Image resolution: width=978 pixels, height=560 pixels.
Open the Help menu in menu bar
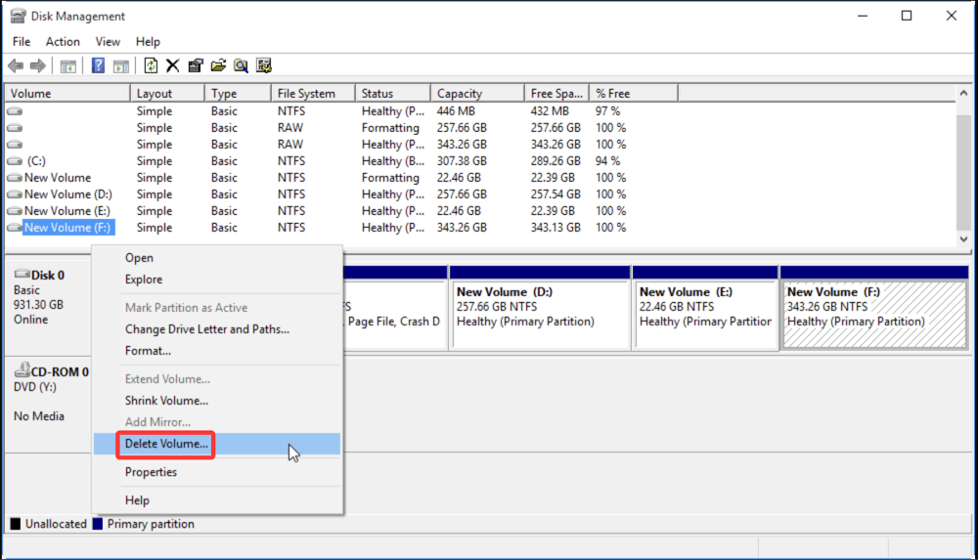pyautogui.click(x=148, y=42)
